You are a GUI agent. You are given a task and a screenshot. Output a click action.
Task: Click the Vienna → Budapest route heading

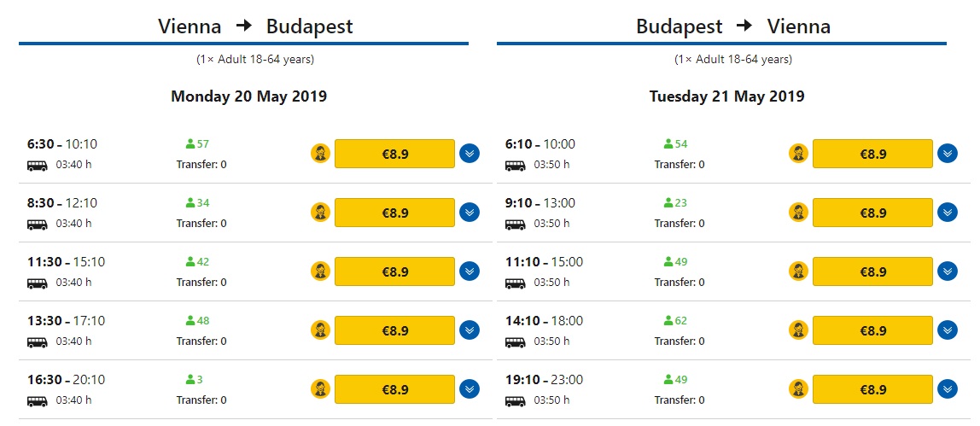(x=255, y=26)
